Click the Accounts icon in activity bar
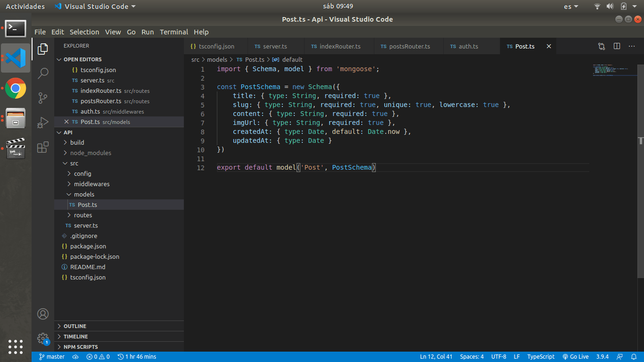Viewport: 644px width, 362px height. pos(43,314)
